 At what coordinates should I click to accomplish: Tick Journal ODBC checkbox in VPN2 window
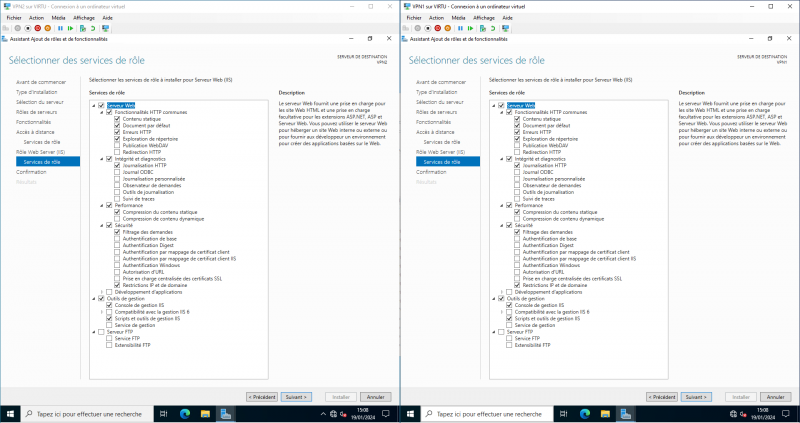coord(117,172)
